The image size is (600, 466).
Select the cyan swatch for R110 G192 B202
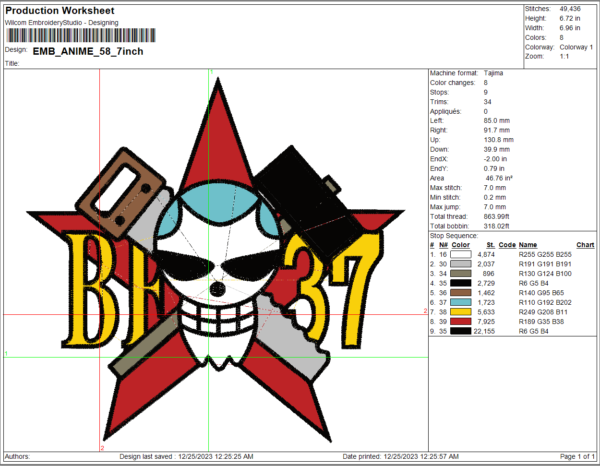[460, 302]
